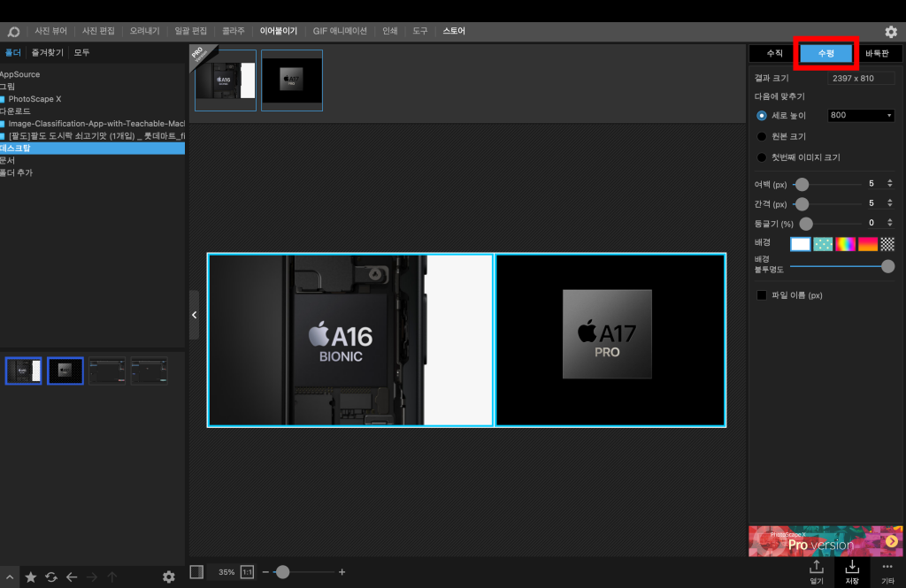Zoom in with the plus icon

(342, 572)
